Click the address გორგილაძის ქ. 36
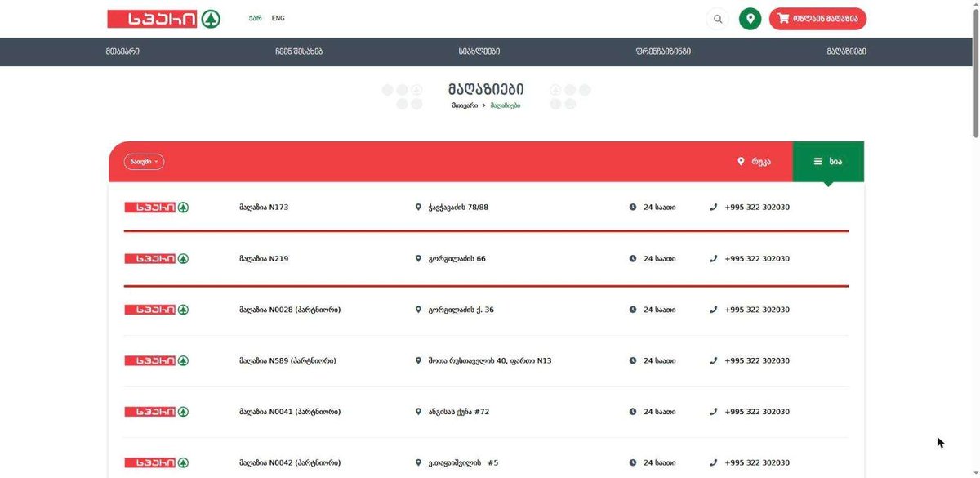 (461, 310)
